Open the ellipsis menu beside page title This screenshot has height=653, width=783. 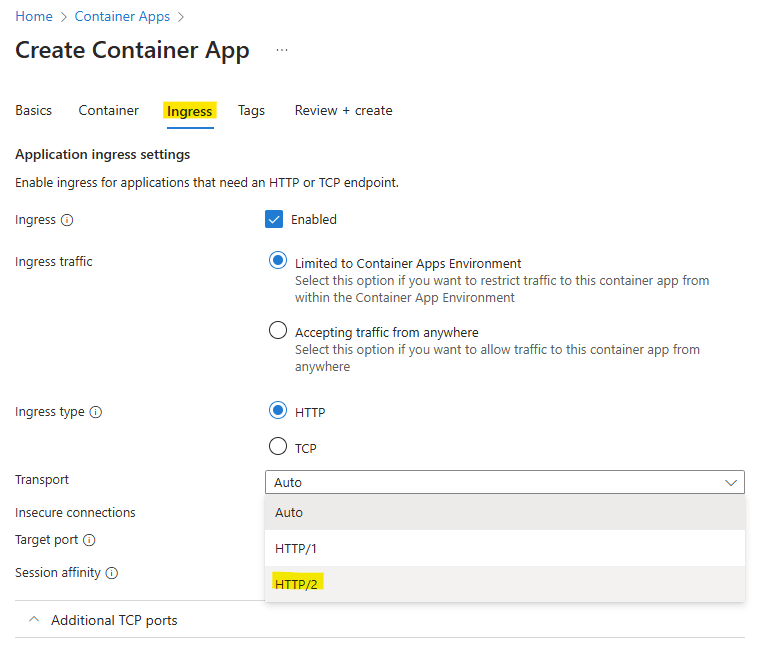[282, 50]
